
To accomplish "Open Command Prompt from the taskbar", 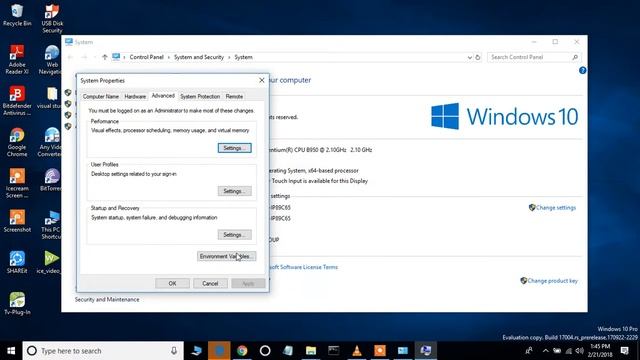I will (334, 351).
